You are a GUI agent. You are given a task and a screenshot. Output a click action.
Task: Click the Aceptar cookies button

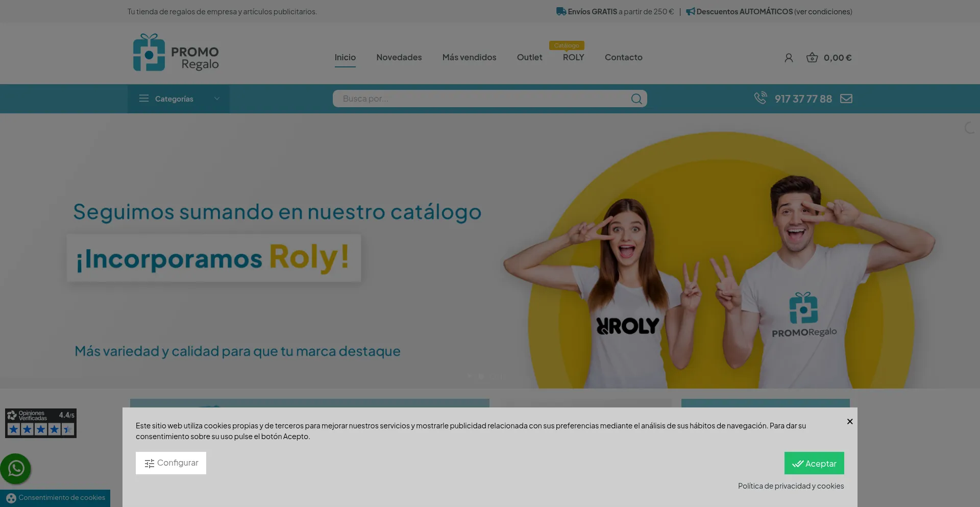814,463
